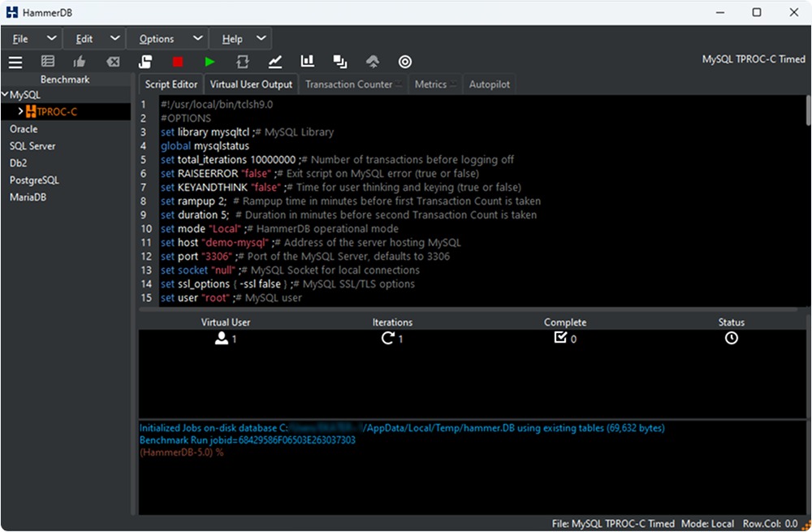Select the TPROC-C tree item
The width and height of the screenshot is (812, 532).
(x=57, y=111)
